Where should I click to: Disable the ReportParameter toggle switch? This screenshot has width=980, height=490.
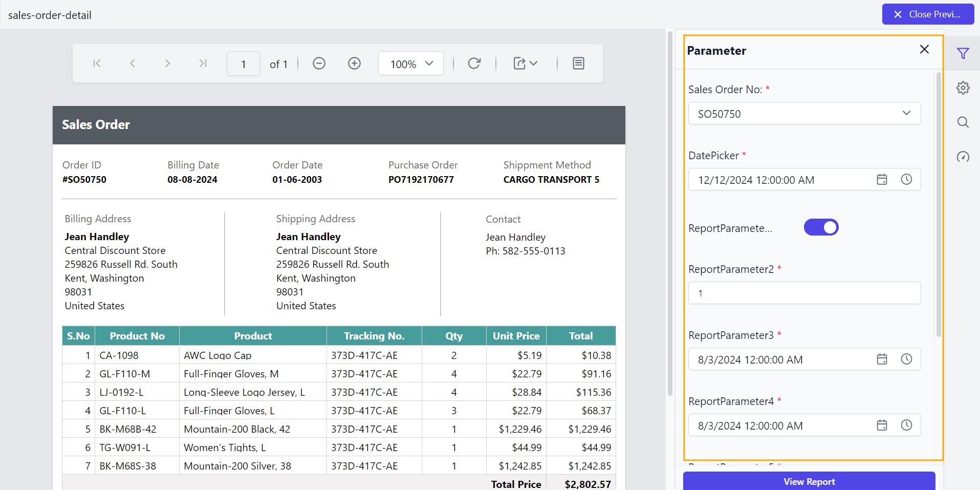(821, 227)
